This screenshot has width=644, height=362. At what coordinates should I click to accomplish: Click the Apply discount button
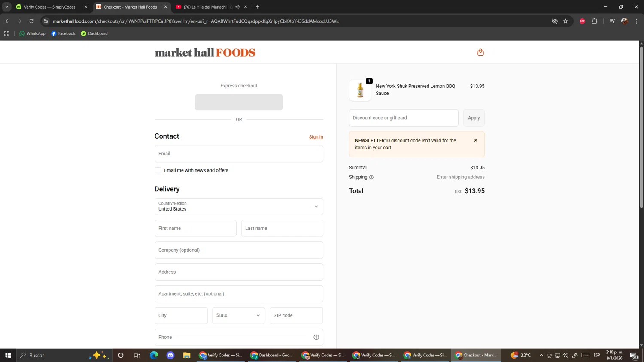(474, 118)
